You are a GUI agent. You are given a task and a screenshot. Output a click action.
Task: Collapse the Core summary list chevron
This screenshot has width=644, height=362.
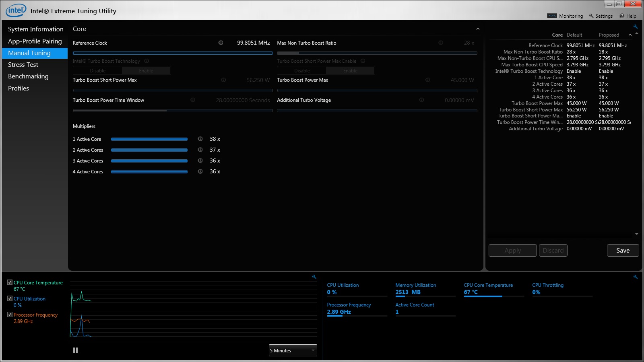[x=630, y=35]
